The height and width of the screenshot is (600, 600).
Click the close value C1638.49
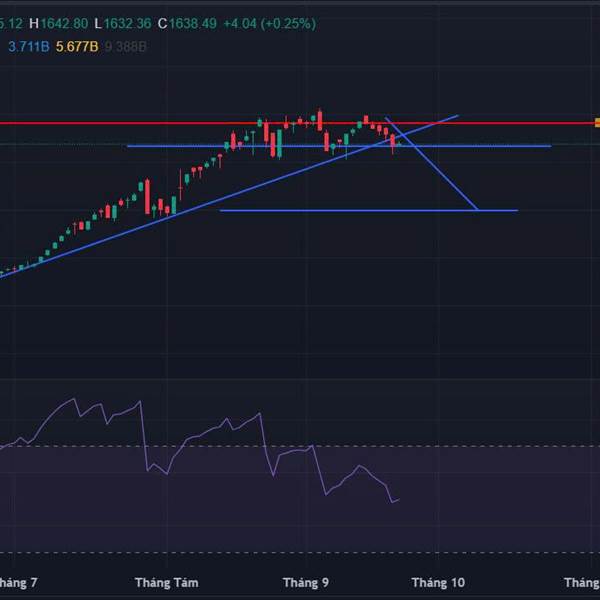[187, 24]
